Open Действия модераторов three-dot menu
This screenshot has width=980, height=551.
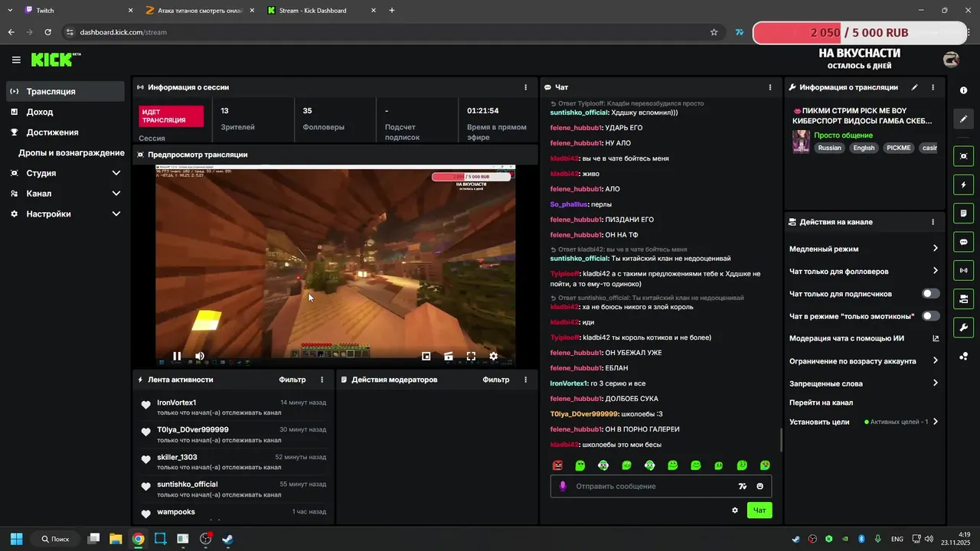pyautogui.click(x=525, y=380)
